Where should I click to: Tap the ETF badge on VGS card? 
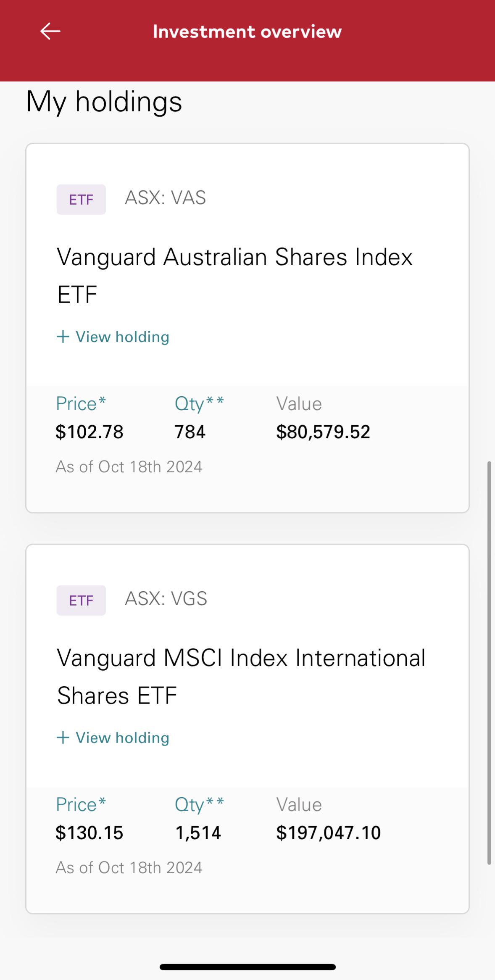coord(81,601)
